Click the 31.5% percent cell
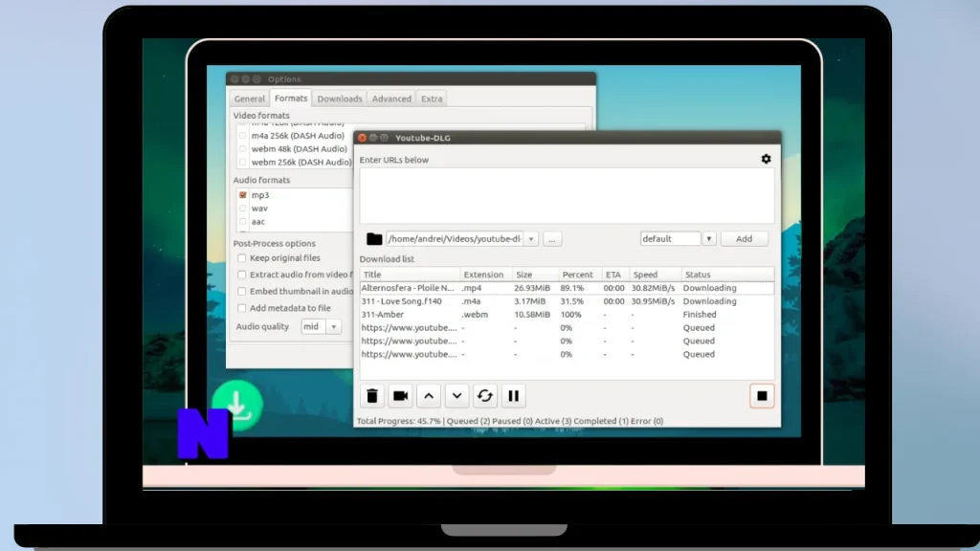The height and width of the screenshot is (551, 980). [x=572, y=301]
